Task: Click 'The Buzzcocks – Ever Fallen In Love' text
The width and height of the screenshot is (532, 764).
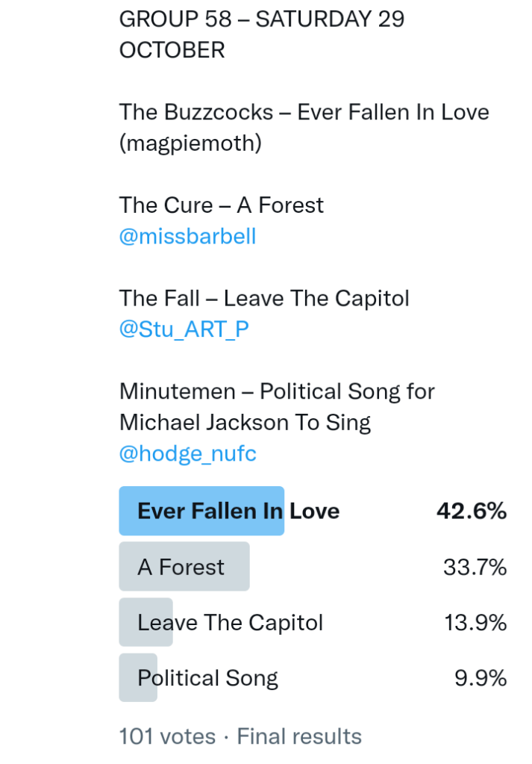Action: [304, 112]
